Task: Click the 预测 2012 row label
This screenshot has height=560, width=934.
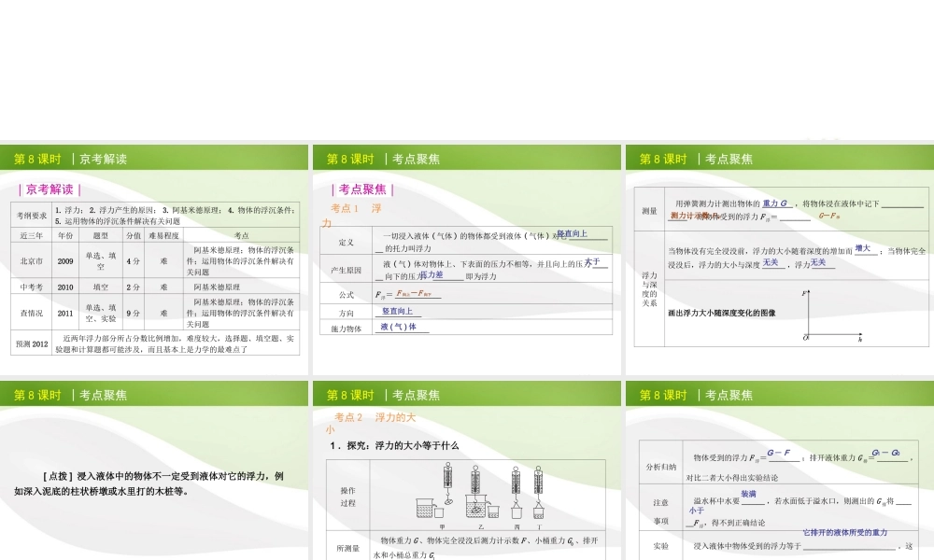Action: (x=32, y=344)
